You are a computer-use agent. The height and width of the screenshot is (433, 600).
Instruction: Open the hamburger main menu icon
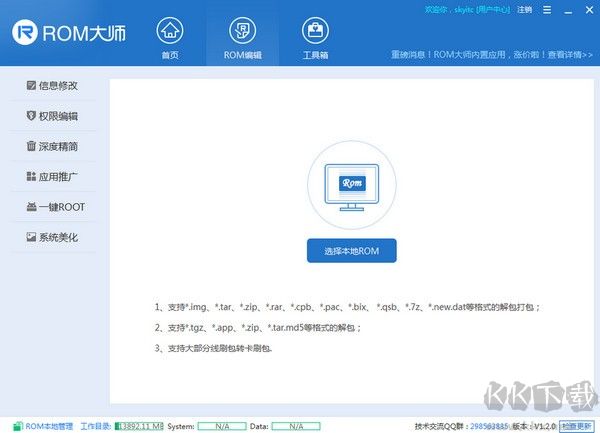(547, 10)
